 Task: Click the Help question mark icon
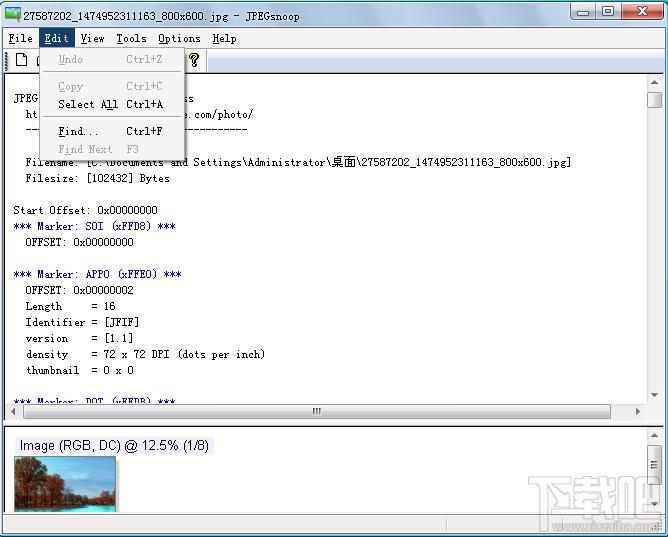click(x=194, y=60)
